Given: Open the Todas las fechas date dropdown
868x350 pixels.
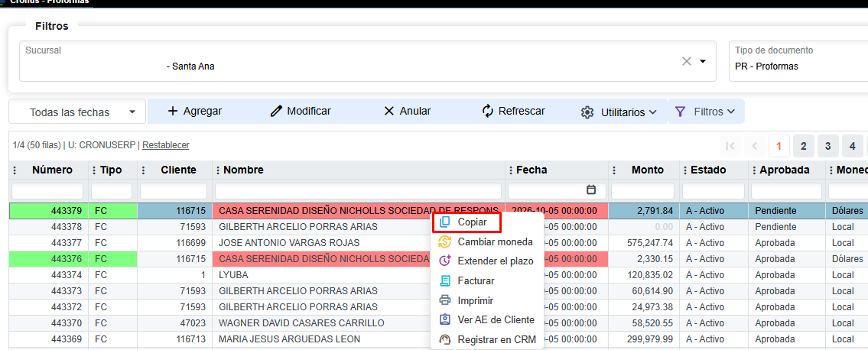Looking at the screenshot, I should point(77,112).
